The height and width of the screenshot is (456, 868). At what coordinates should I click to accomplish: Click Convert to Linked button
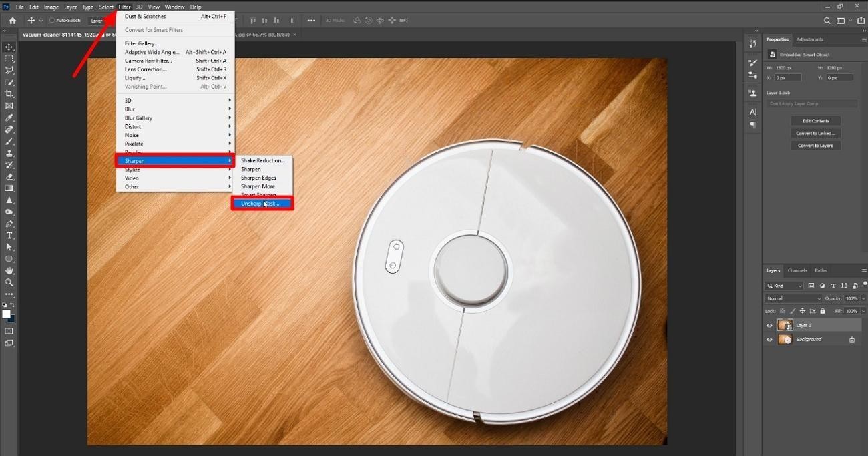coord(815,133)
